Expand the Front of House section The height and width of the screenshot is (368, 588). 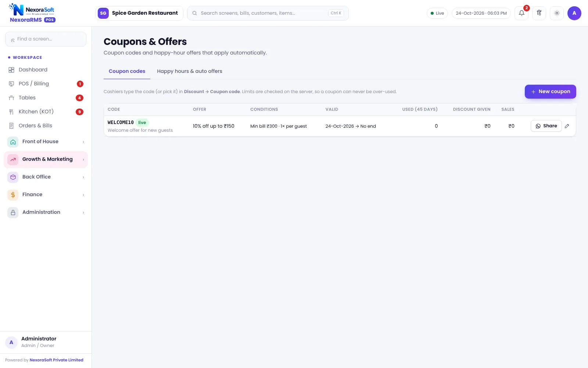[46, 142]
